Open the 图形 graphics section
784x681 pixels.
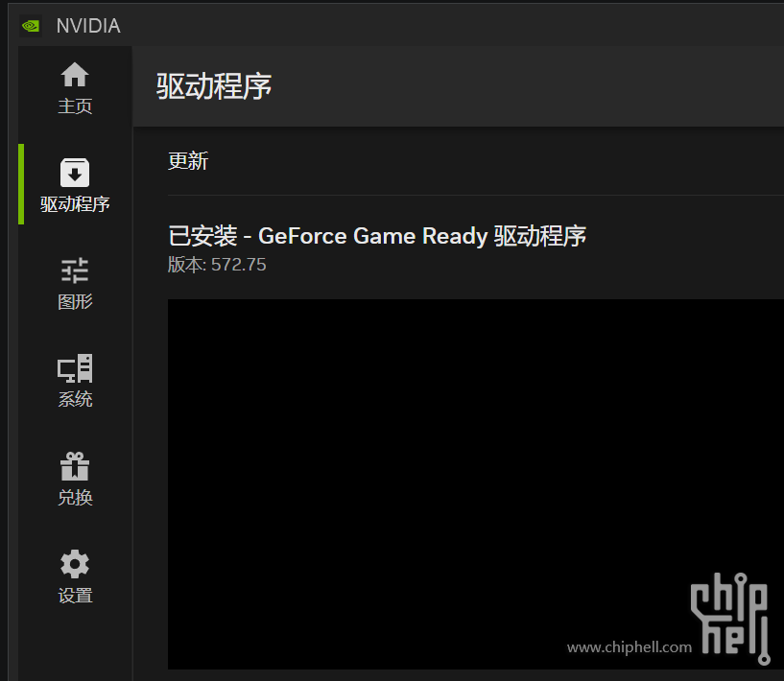point(75,284)
